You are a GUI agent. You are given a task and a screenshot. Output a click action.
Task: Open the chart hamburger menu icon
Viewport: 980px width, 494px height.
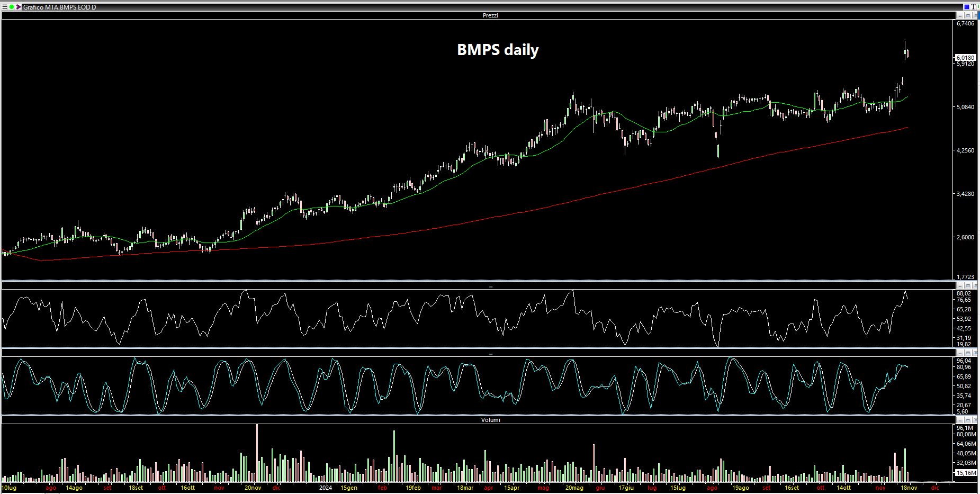pos(4,7)
